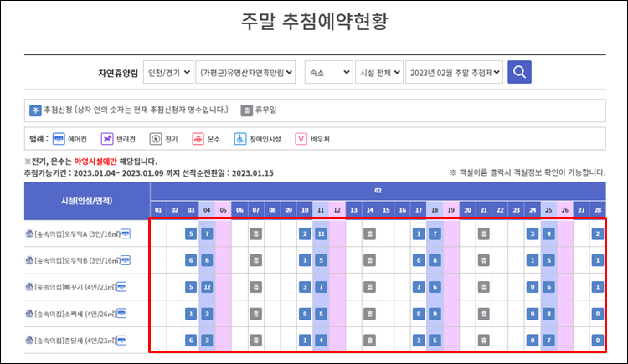Open the 오두막B (3인/16㎡) room link
This screenshot has width=628, height=364.
77,260
